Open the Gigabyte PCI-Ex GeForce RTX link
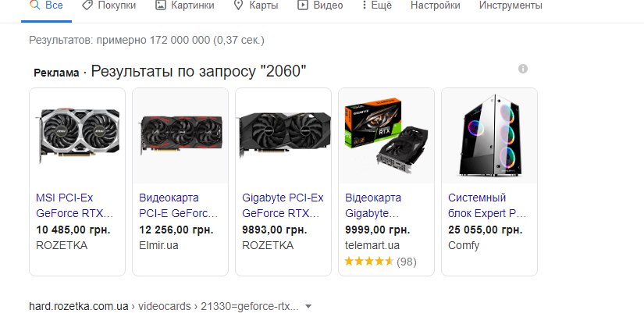The image size is (644, 317). pos(283,205)
